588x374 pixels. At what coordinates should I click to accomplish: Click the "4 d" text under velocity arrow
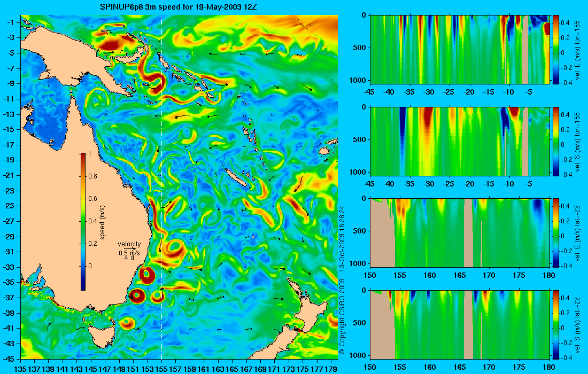click(x=129, y=258)
